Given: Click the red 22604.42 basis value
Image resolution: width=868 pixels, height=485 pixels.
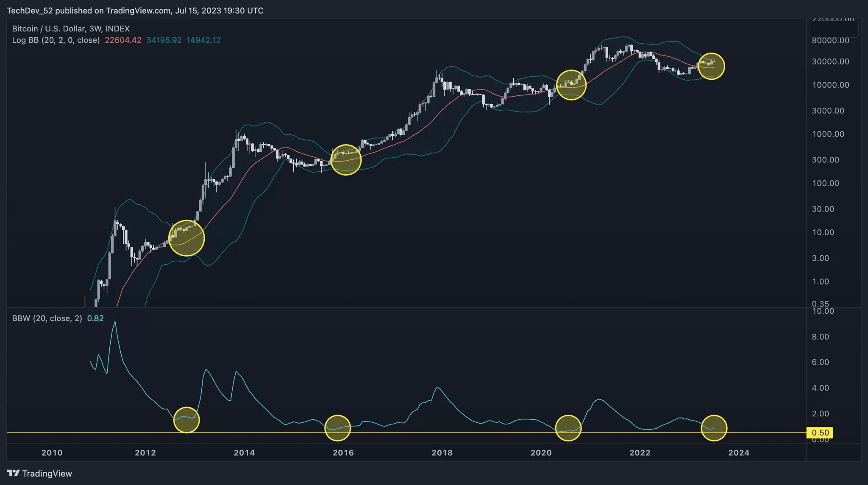Looking at the screenshot, I should pyautogui.click(x=123, y=40).
